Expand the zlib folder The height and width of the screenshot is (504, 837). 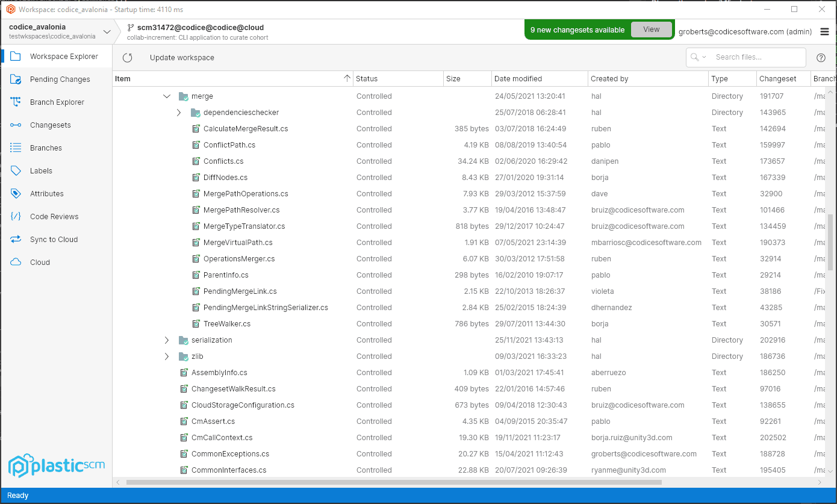(x=167, y=356)
